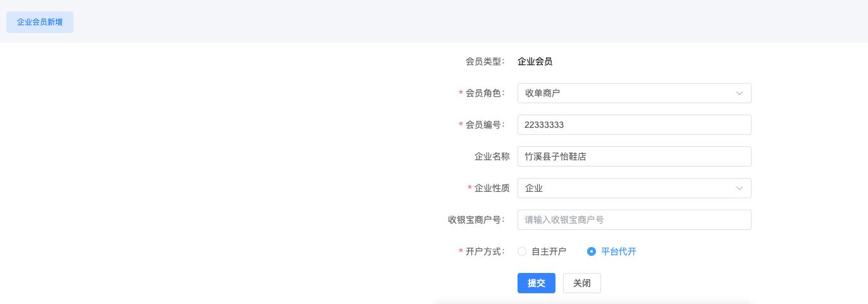Click the empty 收银宝商户号 input field
This screenshot has height=304, width=868.
635,220
